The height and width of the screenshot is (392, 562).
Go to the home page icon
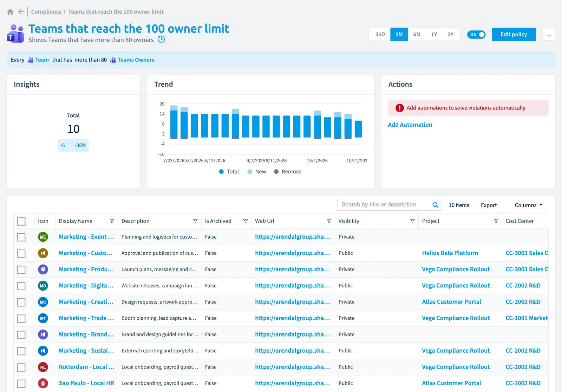[x=10, y=12]
